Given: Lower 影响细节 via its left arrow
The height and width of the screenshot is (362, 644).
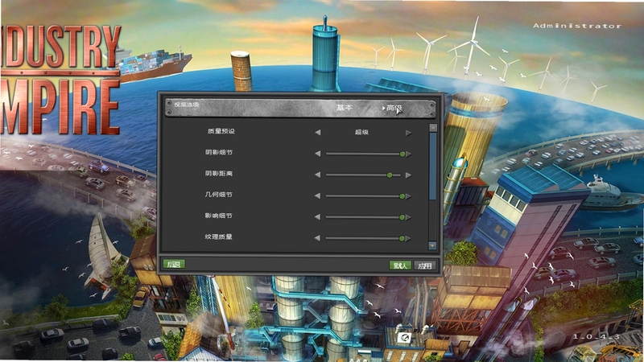Looking at the screenshot, I should click(x=317, y=216).
